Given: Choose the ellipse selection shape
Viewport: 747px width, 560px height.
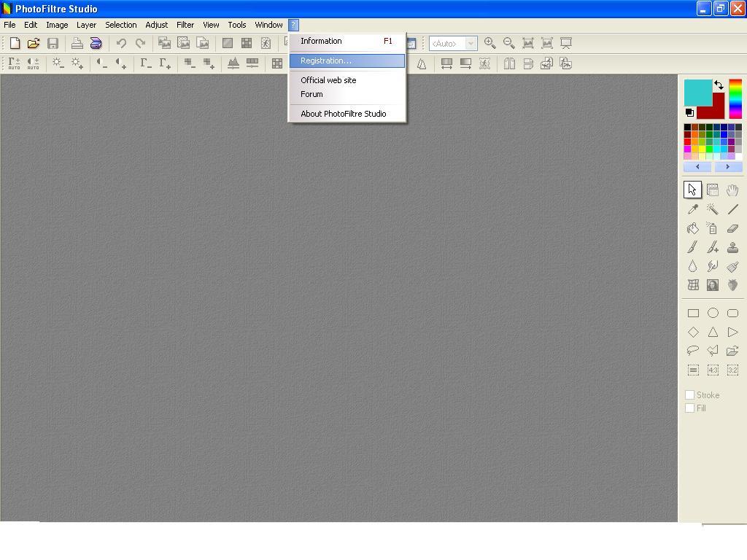Looking at the screenshot, I should (x=713, y=313).
